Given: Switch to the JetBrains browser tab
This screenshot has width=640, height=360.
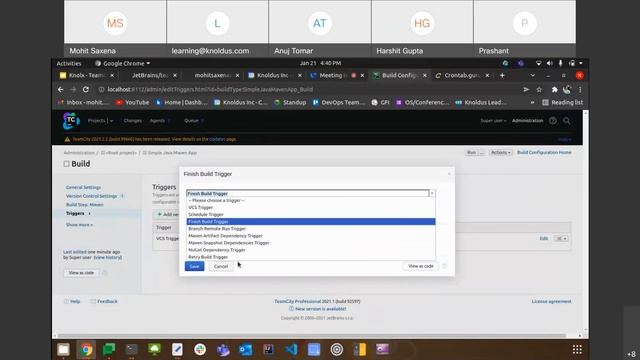Looking at the screenshot, I should click(x=149, y=75).
